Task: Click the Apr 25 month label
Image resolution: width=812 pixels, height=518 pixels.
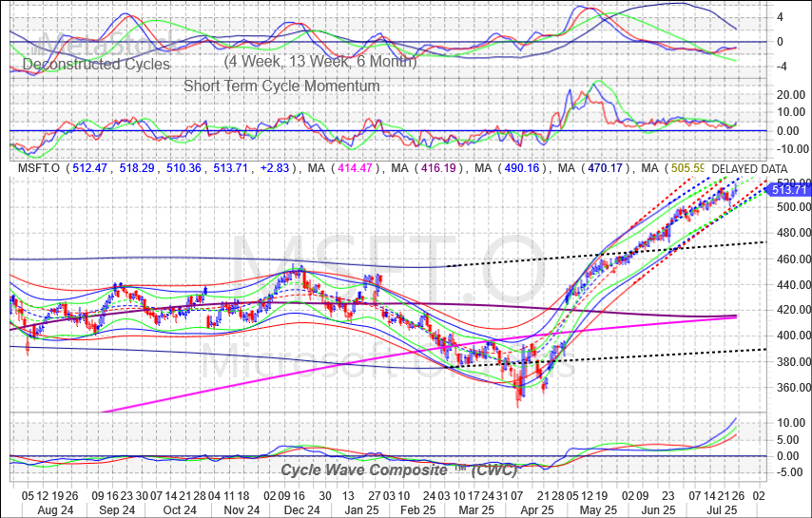Action: pos(537,509)
